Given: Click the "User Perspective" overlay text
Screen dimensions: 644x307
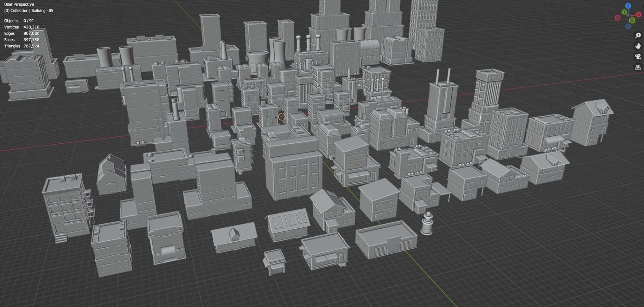Looking at the screenshot, I should point(19,4).
